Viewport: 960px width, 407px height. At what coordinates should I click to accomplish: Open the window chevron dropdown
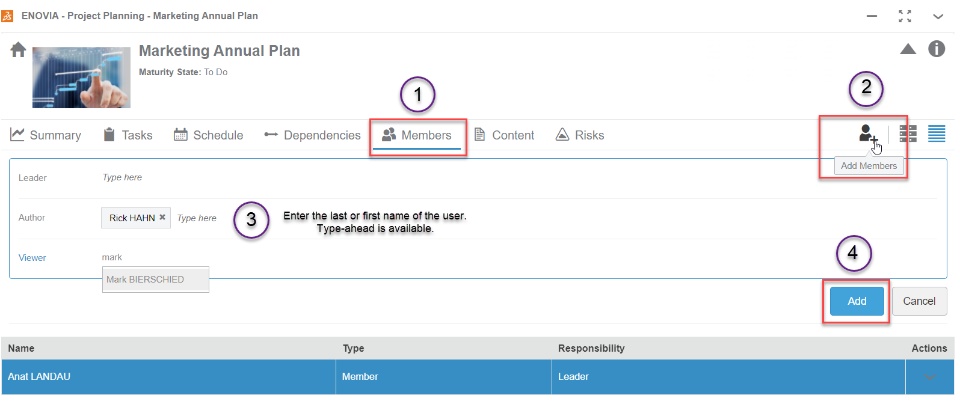click(937, 16)
